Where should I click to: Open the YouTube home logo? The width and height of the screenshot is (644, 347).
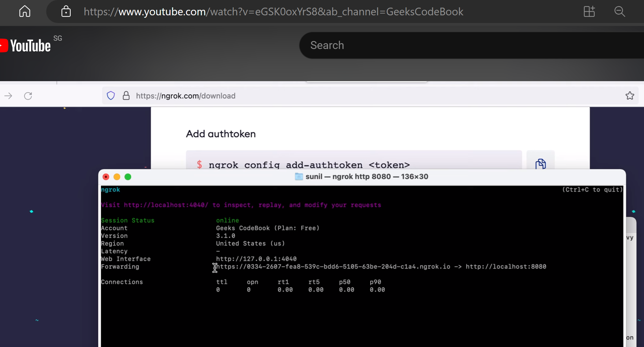[25, 45]
